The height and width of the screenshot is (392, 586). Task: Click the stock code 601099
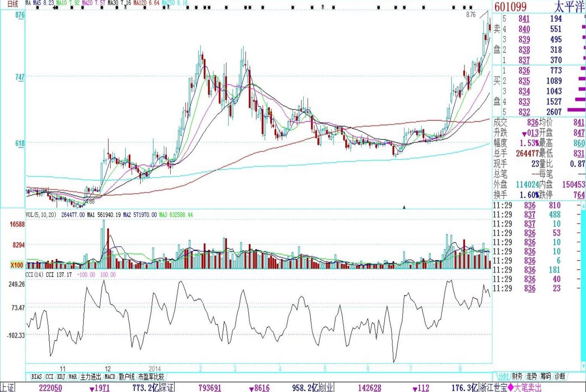pos(510,6)
